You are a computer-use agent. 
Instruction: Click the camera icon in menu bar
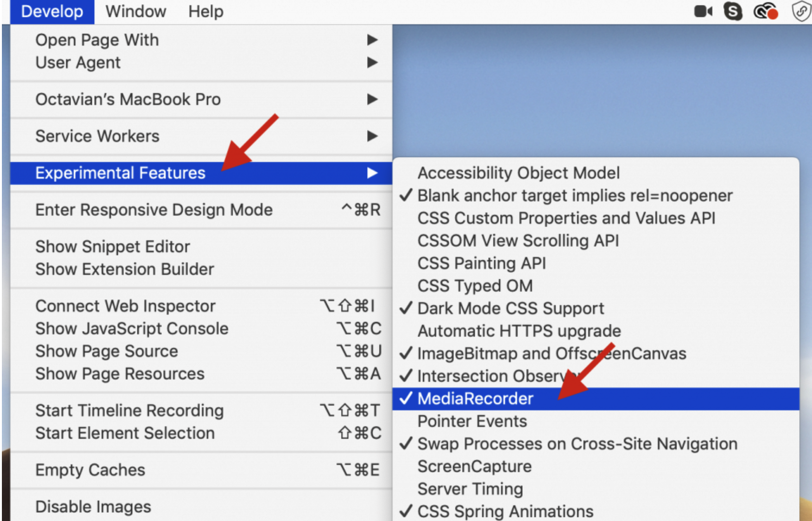[x=703, y=11]
